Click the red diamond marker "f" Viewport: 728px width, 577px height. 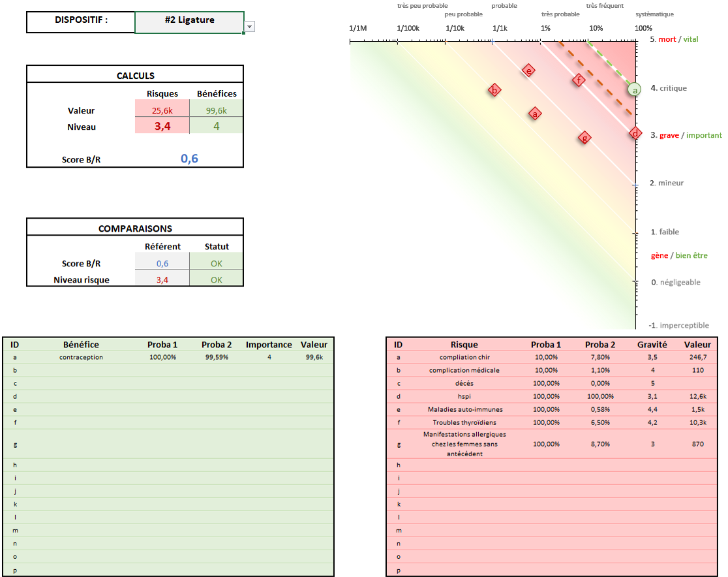[x=578, y=80]
